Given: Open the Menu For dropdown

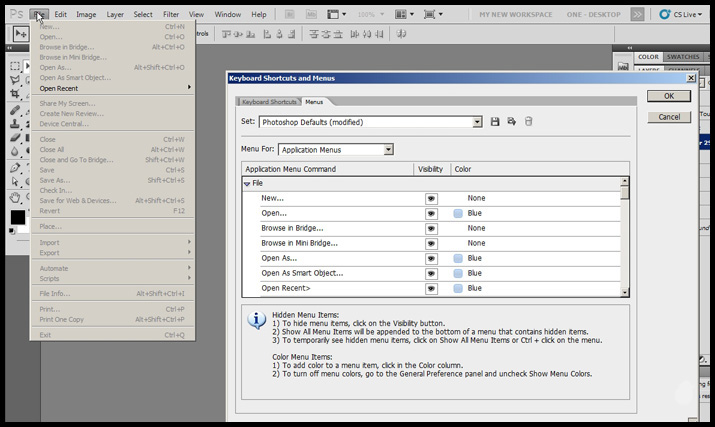Looking at the screenshot, I should click(x=388, y=150).
